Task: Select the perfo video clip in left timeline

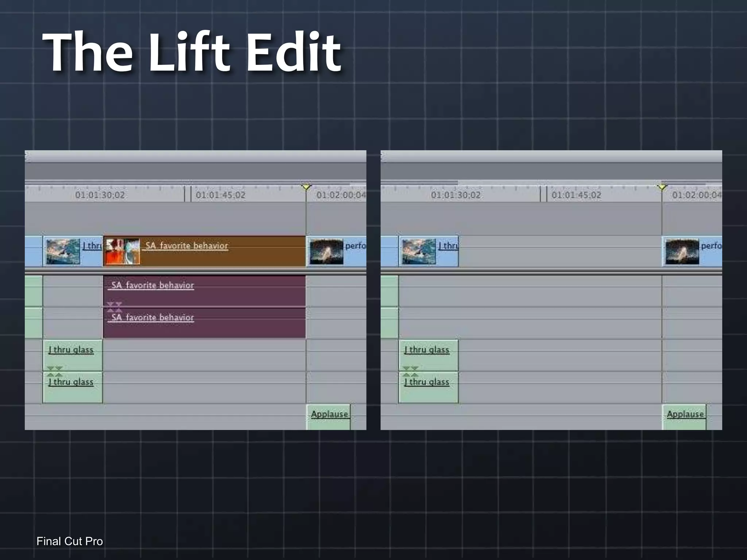Action: (x=336, y=251)
